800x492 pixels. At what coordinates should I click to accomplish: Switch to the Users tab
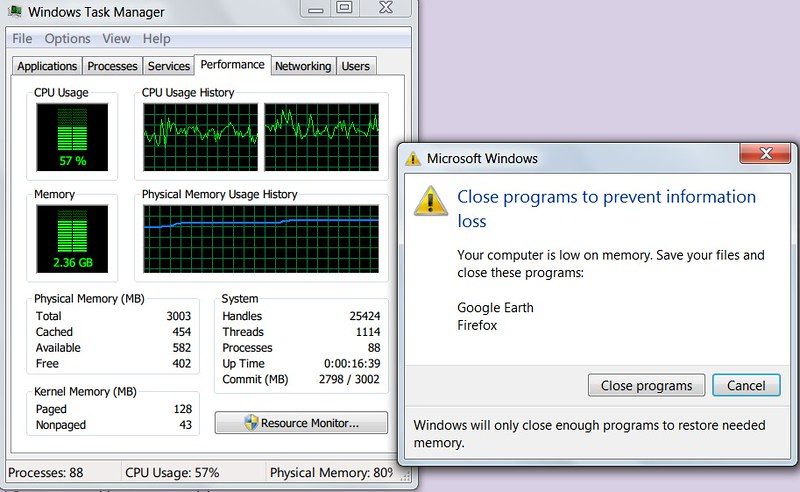coord(356,66)
